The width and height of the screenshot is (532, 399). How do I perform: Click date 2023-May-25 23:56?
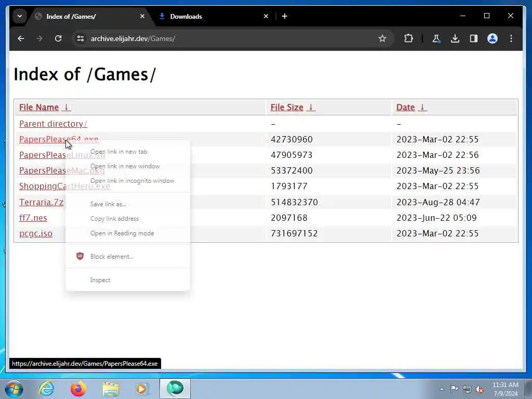pos(438,170)
